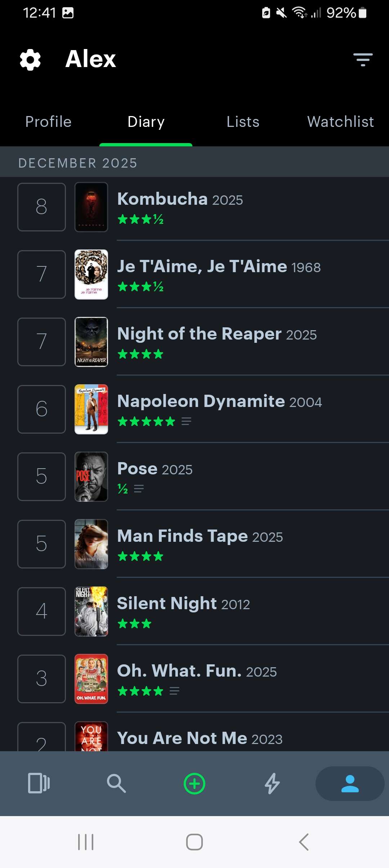Screen dimensions: 389x868
Task: Open the review icon for Pose
Action: pos(139,489)
